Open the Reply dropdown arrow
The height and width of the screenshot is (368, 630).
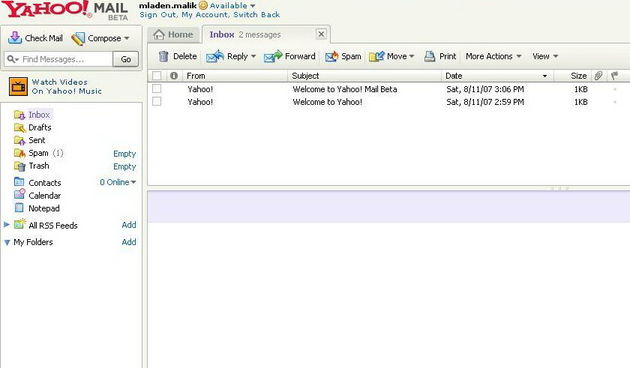(253, 56)
